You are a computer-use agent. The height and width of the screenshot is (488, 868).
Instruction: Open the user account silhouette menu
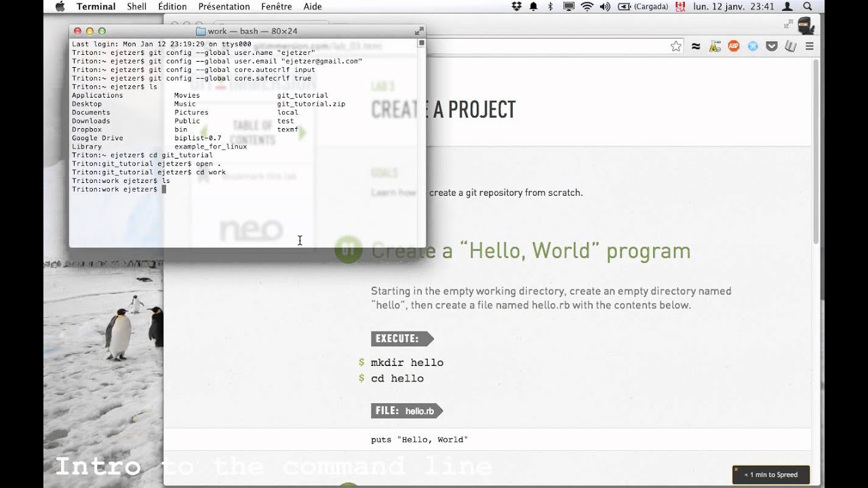click(787, 7)
